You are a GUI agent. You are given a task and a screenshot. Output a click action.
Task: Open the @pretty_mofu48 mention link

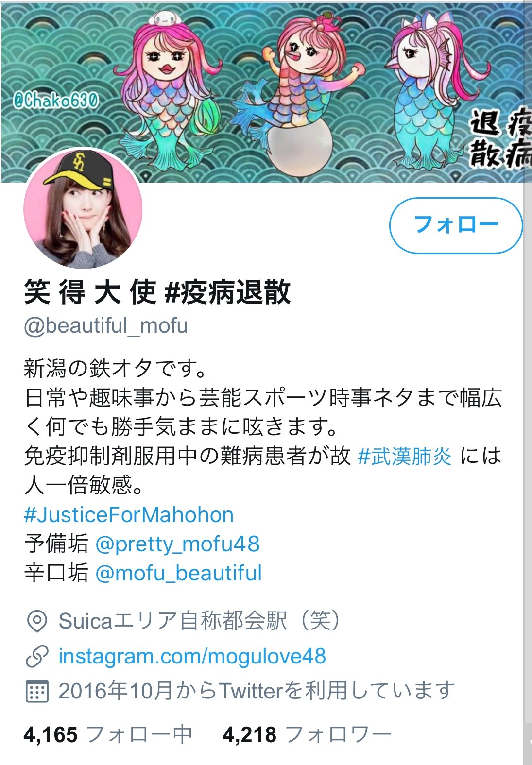click(178, 544)
